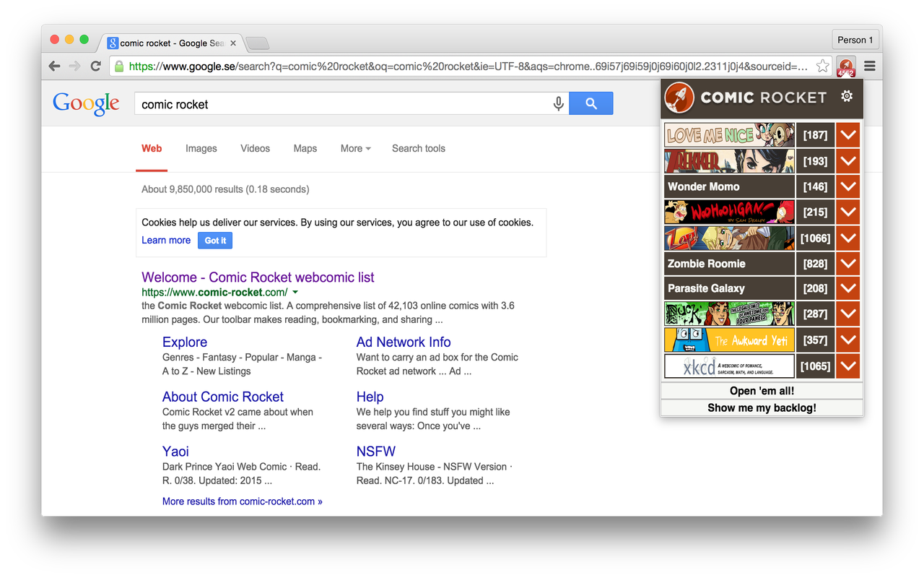The width and height of the screenshot is (924, 578).
Task: Click the [828] unread count
Action: [x=816, y=264]
